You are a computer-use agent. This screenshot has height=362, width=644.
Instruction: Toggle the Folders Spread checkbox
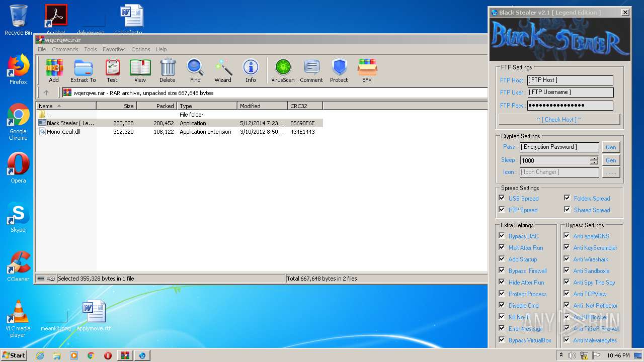pyautogui.click(x=567, y=198)
